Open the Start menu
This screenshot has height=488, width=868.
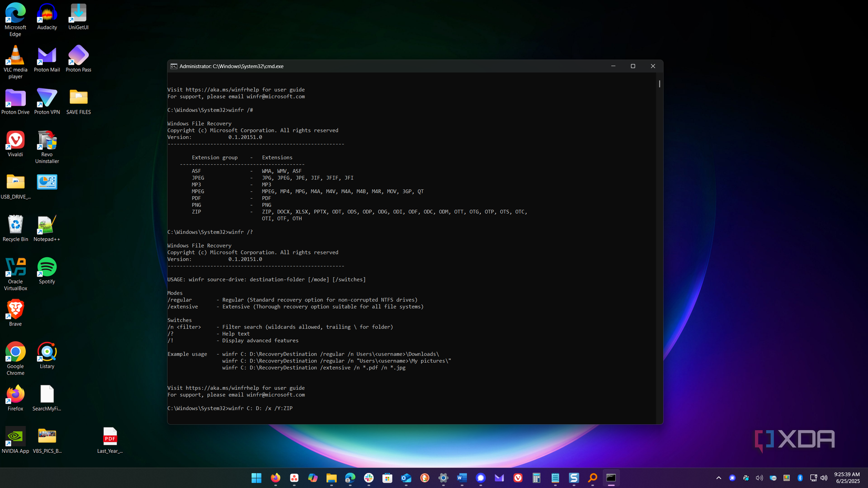[x=256, y=478]
